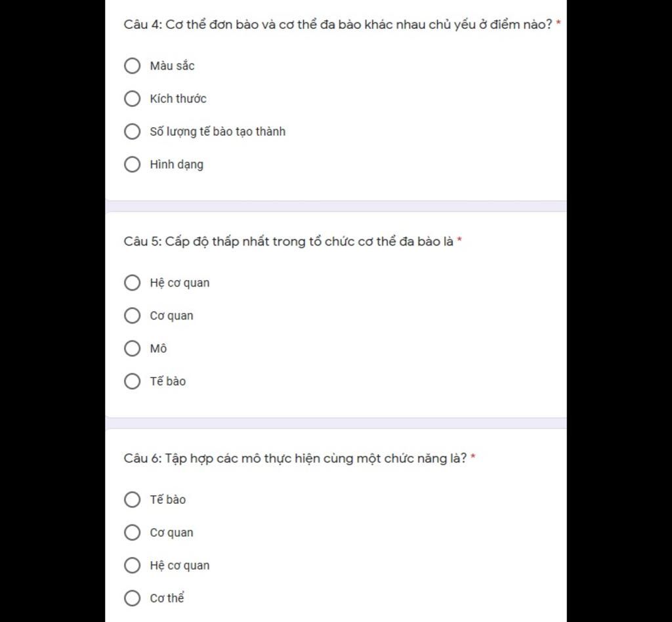Choose "Kích thước" for Câu 4
Screen dimensions: 672x622
[133, 98]
